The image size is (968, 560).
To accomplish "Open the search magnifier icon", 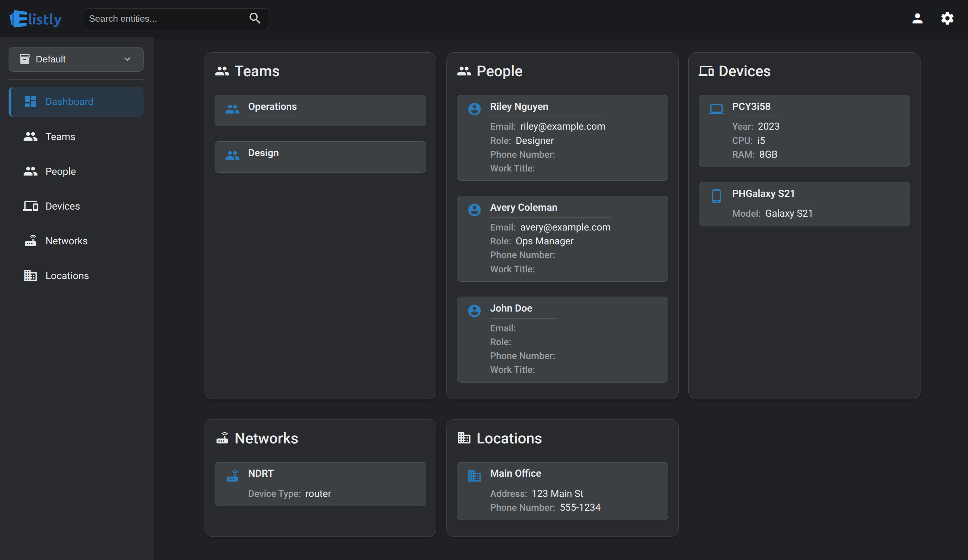I will 255,18.
